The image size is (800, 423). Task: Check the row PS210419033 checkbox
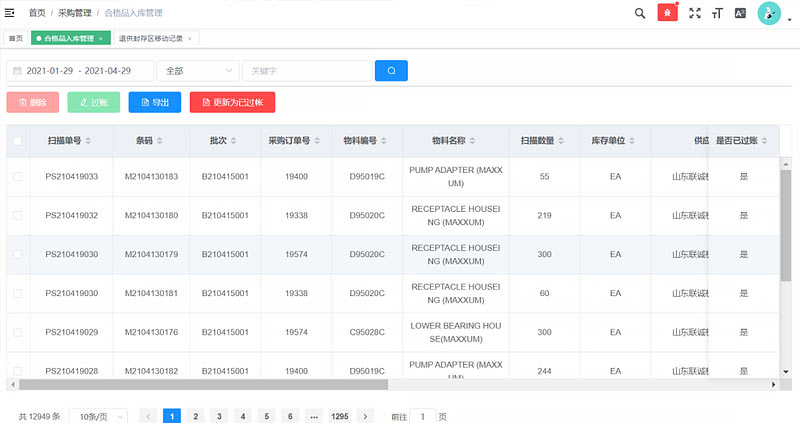click(x=17, y=176)
